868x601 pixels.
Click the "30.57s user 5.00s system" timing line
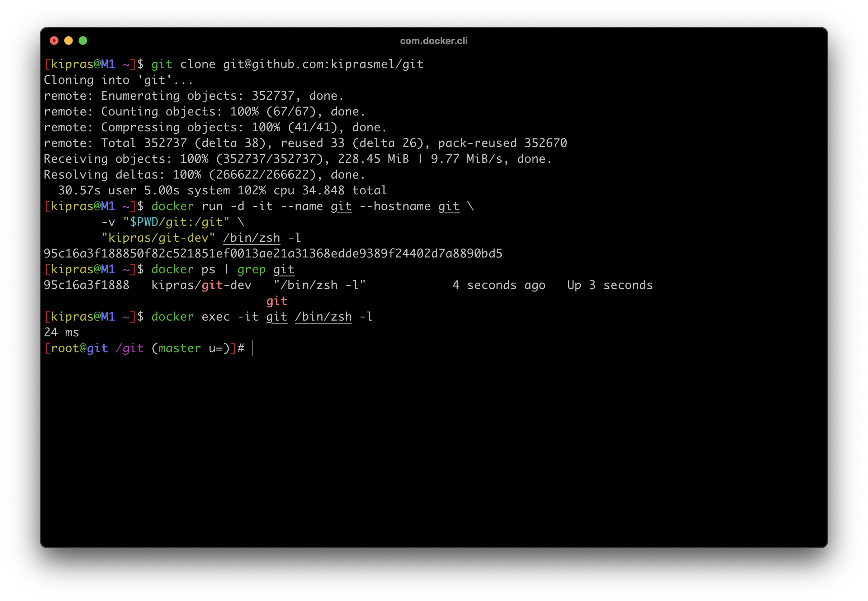[x=222, y=190]
